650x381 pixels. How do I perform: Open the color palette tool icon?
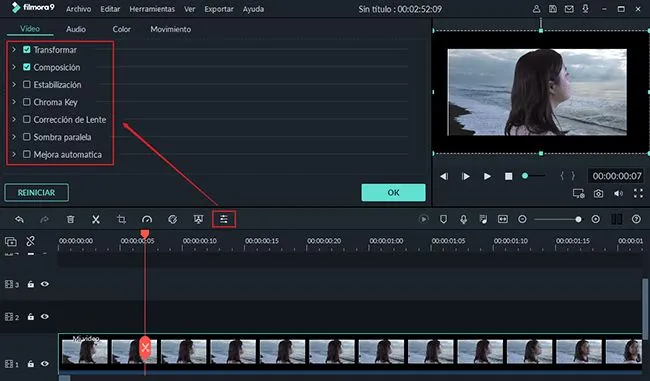coord(173,219)
